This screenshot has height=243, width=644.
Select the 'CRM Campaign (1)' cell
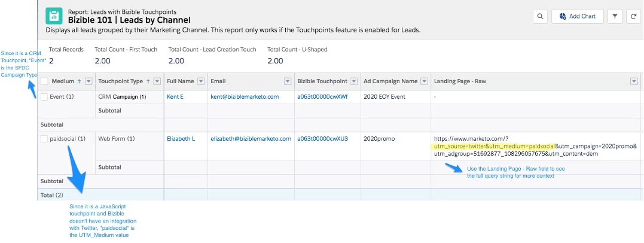129,97
